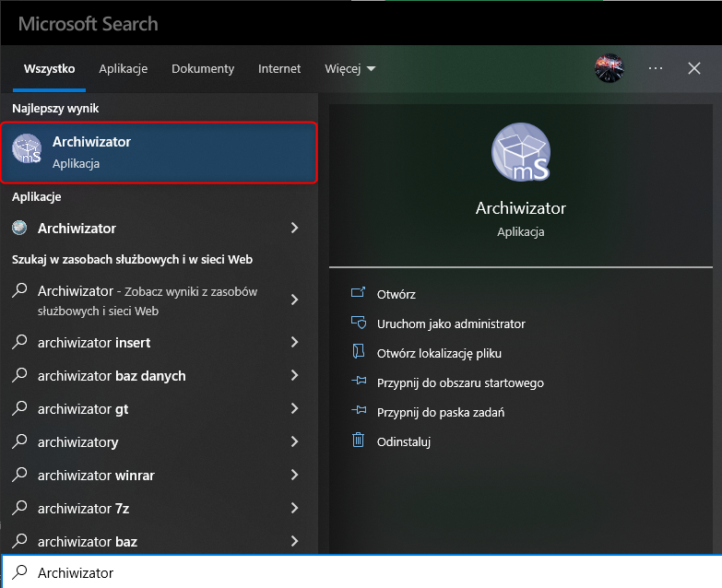The height and width of the screenshot is (588, 722).
Task: Switch to the Aplikacje tab
Action: pos(123,68)
